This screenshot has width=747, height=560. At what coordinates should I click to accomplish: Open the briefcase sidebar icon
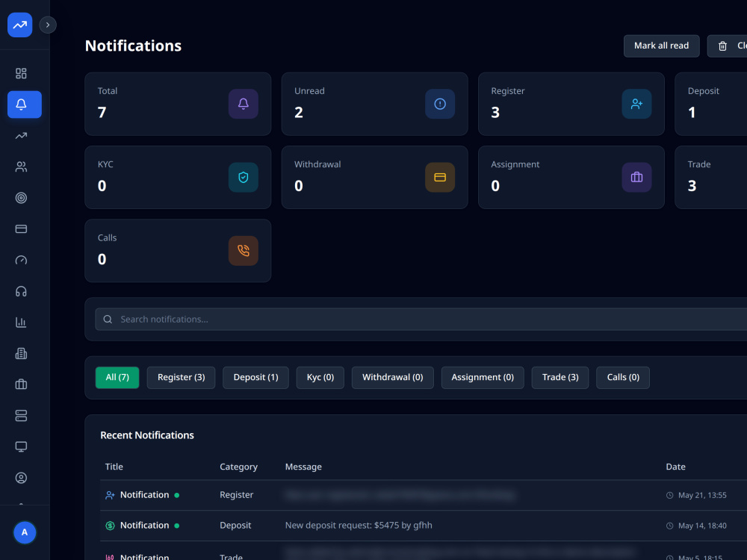click(21, 385)
